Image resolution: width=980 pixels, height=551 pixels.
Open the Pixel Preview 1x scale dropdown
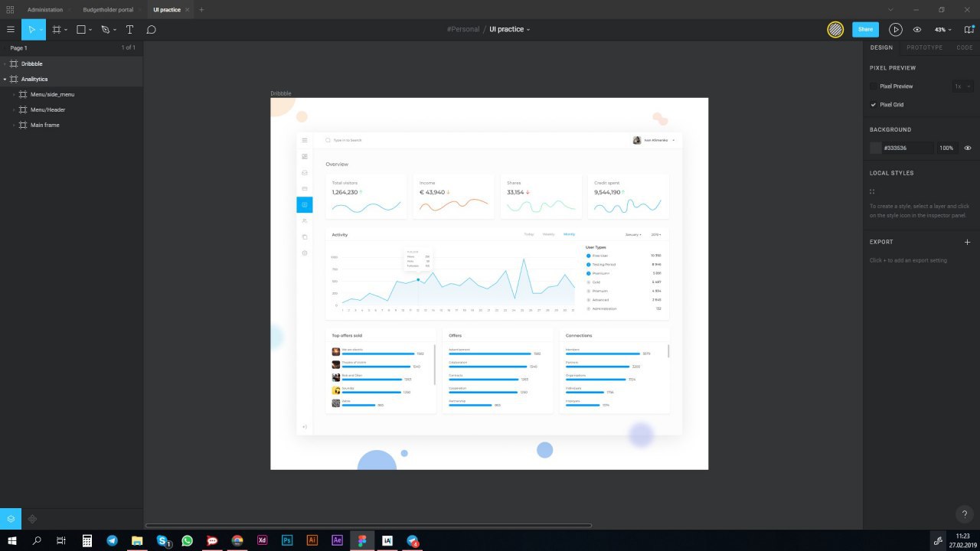point(962,86)
